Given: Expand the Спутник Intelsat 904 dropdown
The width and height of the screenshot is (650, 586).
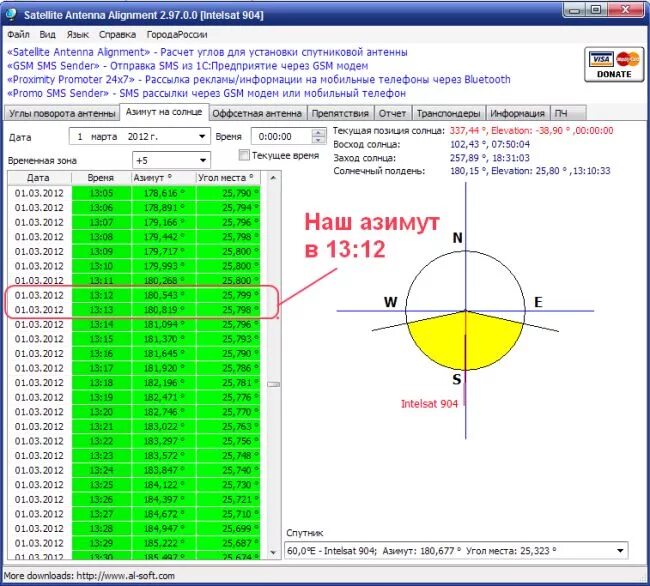Looking at the screenshot, I should pyautogui.click(x=620, y=551).
